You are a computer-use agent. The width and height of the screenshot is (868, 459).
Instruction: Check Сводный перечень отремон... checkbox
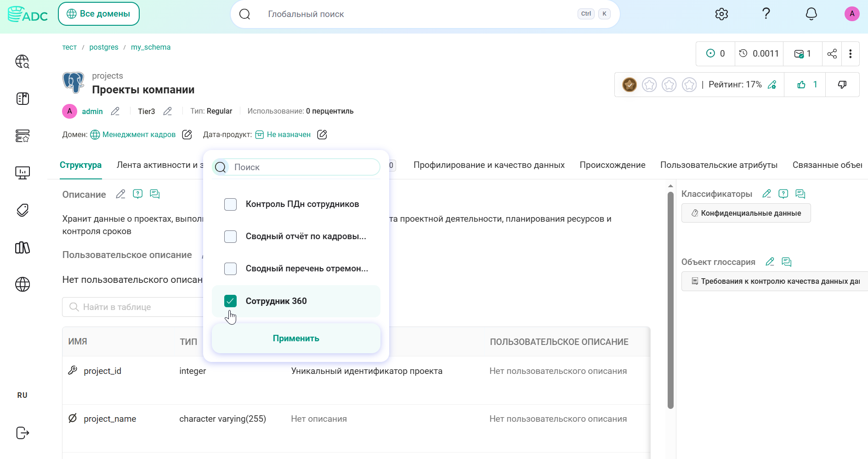(230, 269)
